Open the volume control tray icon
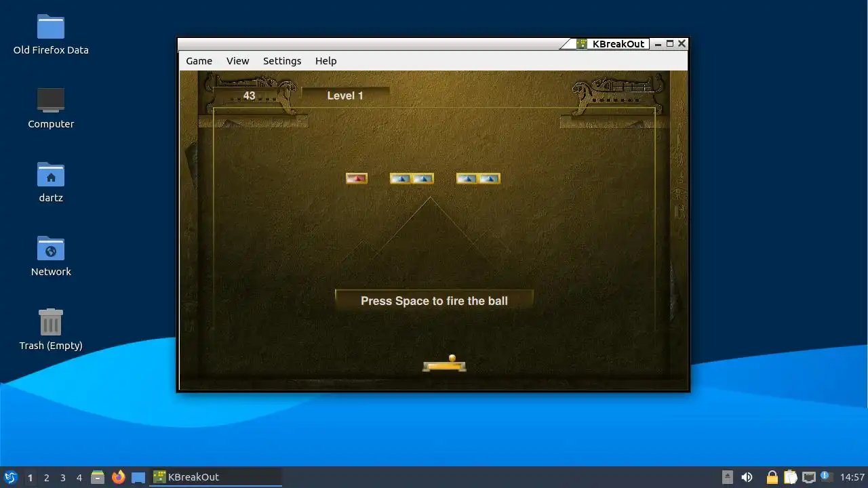This screenshot has width=868, height=488. pos(747,477)
